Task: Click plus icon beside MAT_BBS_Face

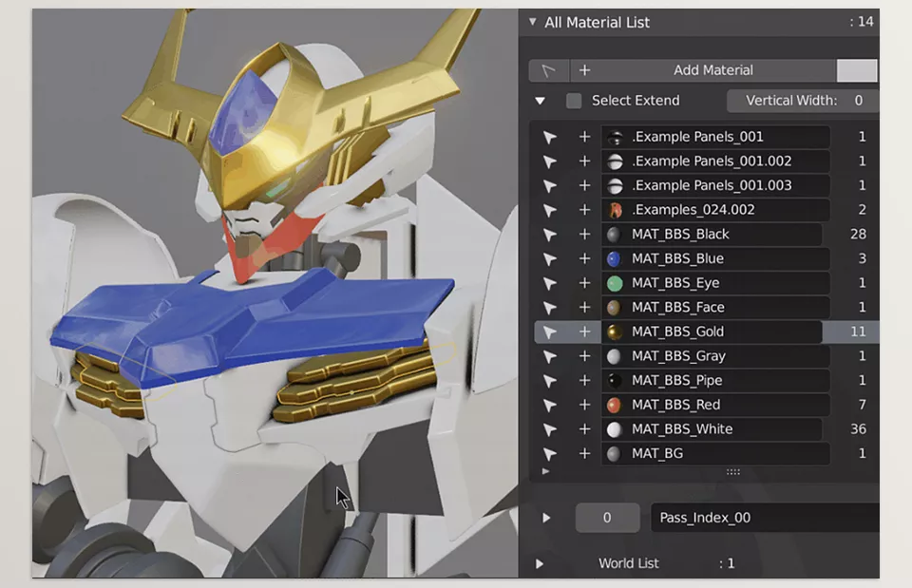Action: [584, 308]
